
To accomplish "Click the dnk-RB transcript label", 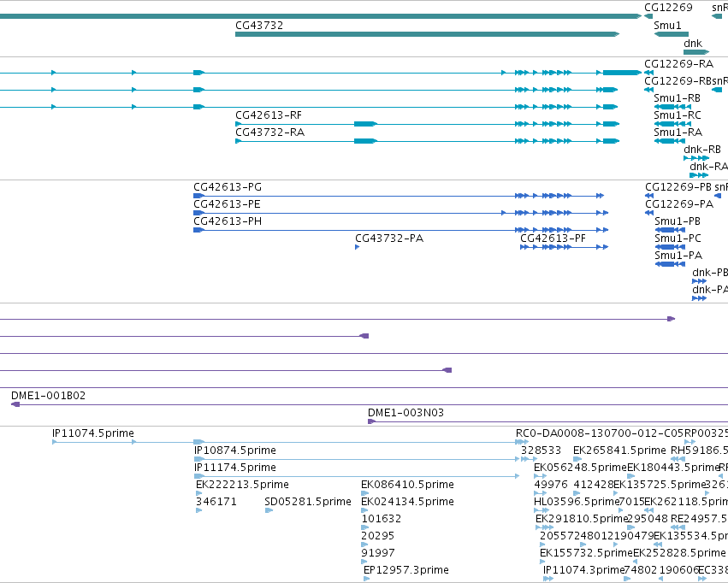I will pyautogui.click(x=702, y=150).
